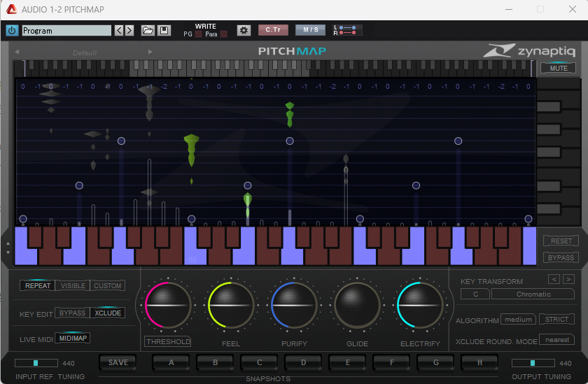Open the Chromatic scale dropdown
The width and height of the screenshot is (588, 384).
tap(533, 294)
